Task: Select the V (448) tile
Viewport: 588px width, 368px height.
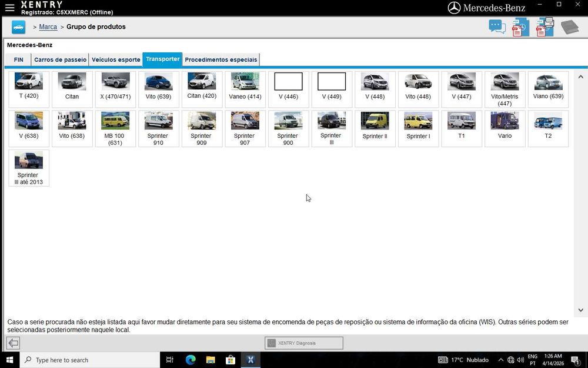Action: tap(375, 89)
